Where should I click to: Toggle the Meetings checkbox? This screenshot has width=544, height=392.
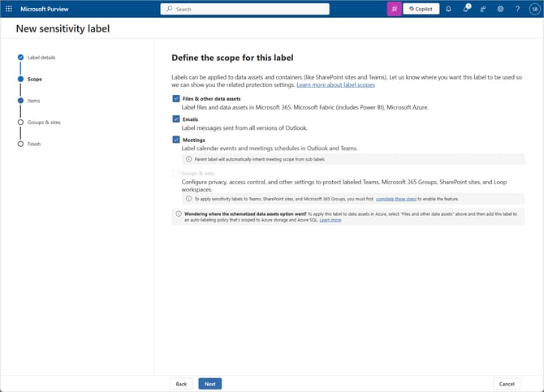[x=176, y=140]
